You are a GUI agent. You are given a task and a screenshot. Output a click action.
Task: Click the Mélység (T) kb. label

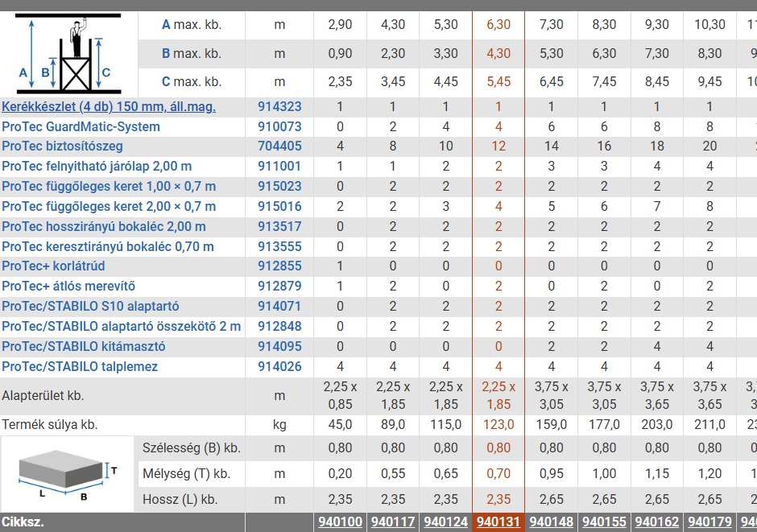tap(186, 474)
